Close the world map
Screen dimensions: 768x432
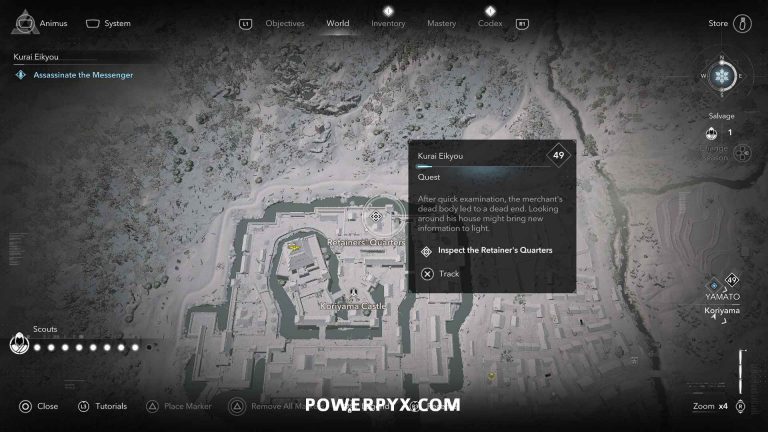tap(39, 406)
